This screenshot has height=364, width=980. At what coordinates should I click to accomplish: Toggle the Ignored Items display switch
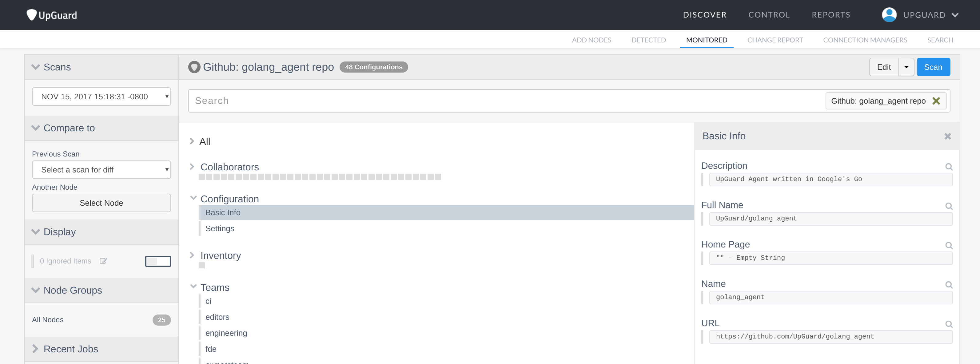pyautogui.click(x=158, y=261)
